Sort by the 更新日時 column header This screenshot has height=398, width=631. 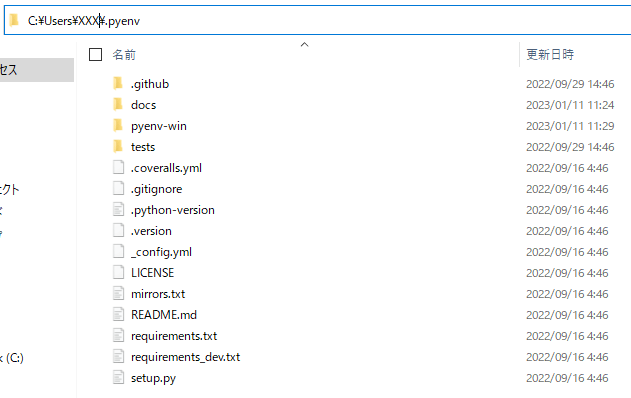(x=550, y=54)
